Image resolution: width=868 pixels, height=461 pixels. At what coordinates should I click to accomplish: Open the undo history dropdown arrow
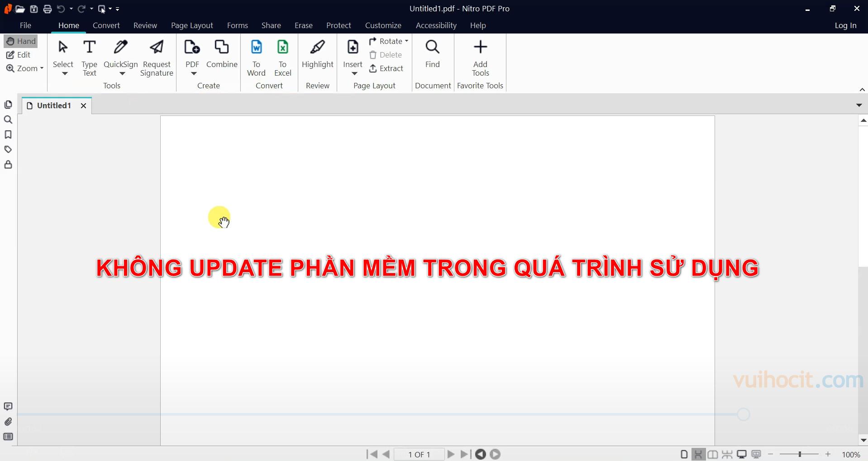(x=71, y=9)
